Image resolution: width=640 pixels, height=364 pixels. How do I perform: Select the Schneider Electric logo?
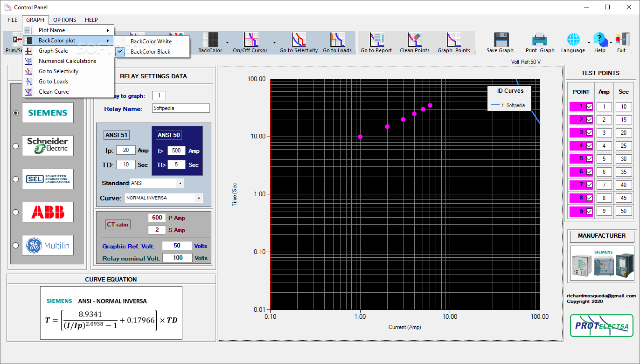48,146
